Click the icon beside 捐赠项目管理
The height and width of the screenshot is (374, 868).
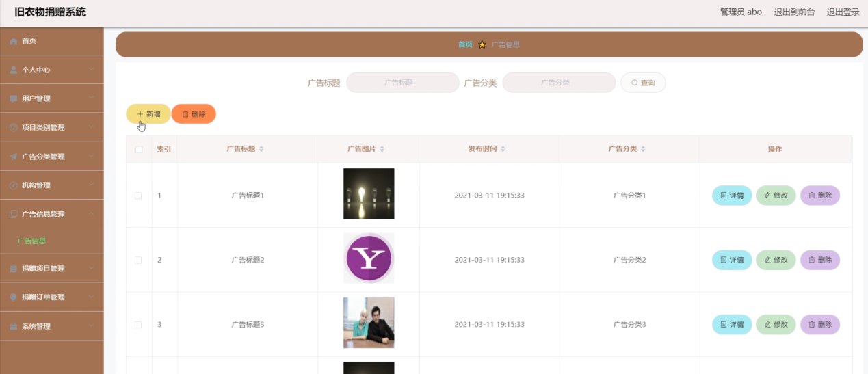[x=14, y=269]
